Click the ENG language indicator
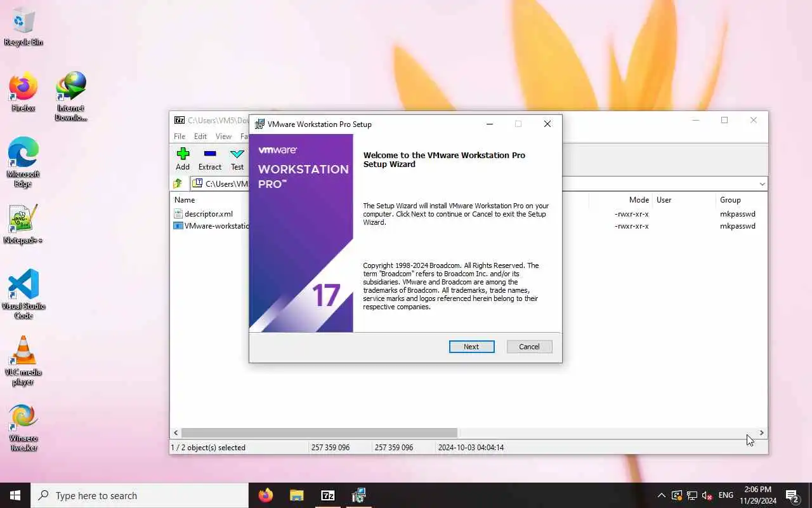812x508 pixels. pyautogui.click(x=726, y=495)
